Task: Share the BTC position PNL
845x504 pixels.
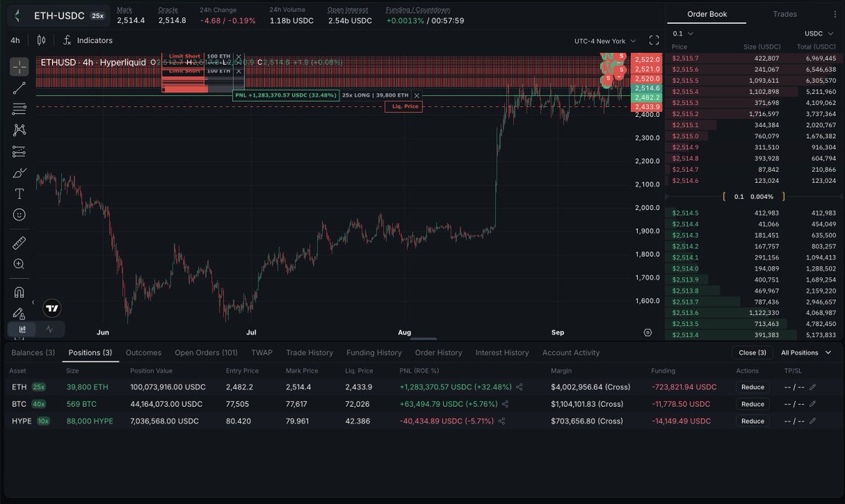Action: 505,404
